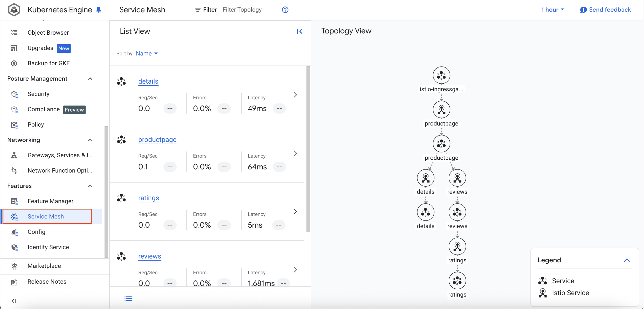
Task: Select the ratings Service node at the bottom of the topology
Action: [457, 281]
